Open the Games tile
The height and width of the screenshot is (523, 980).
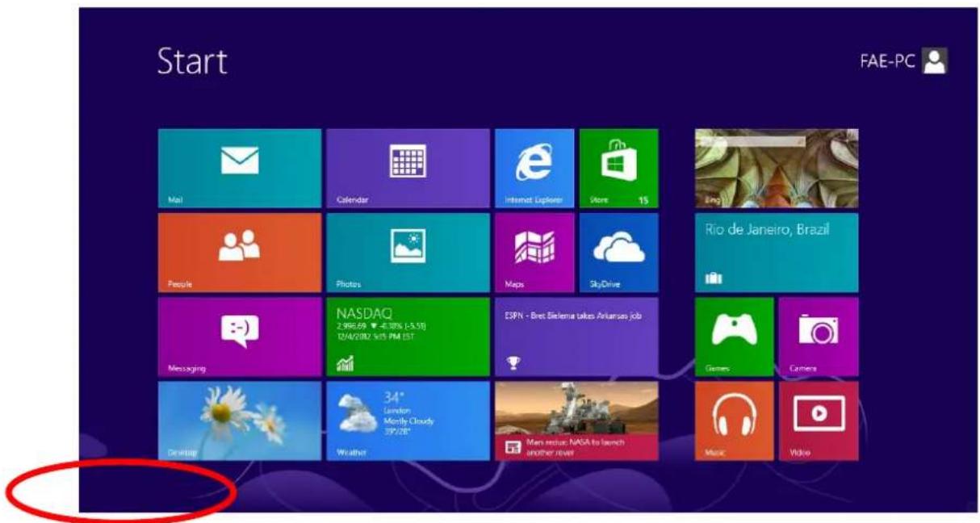[735, 337]
